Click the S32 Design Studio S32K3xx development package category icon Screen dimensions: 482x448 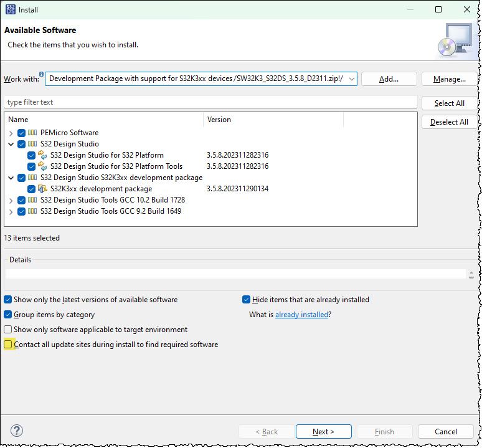point(32,178)
